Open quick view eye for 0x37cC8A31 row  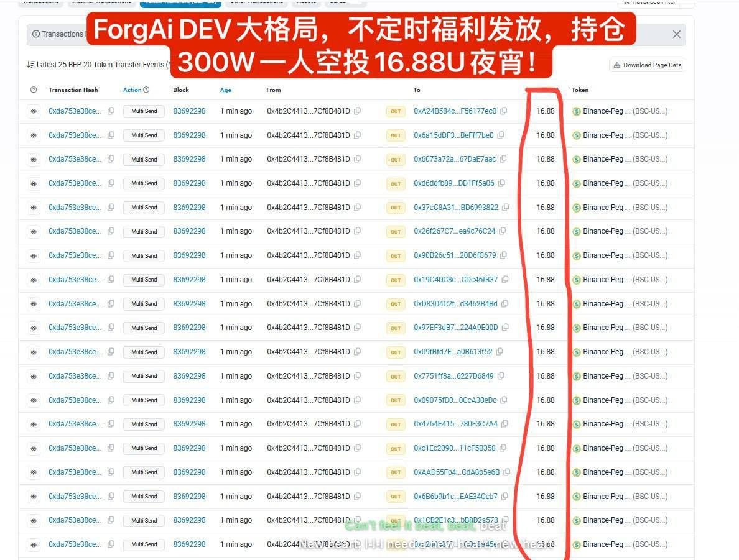pyautogui.click(x=34, y=208)
